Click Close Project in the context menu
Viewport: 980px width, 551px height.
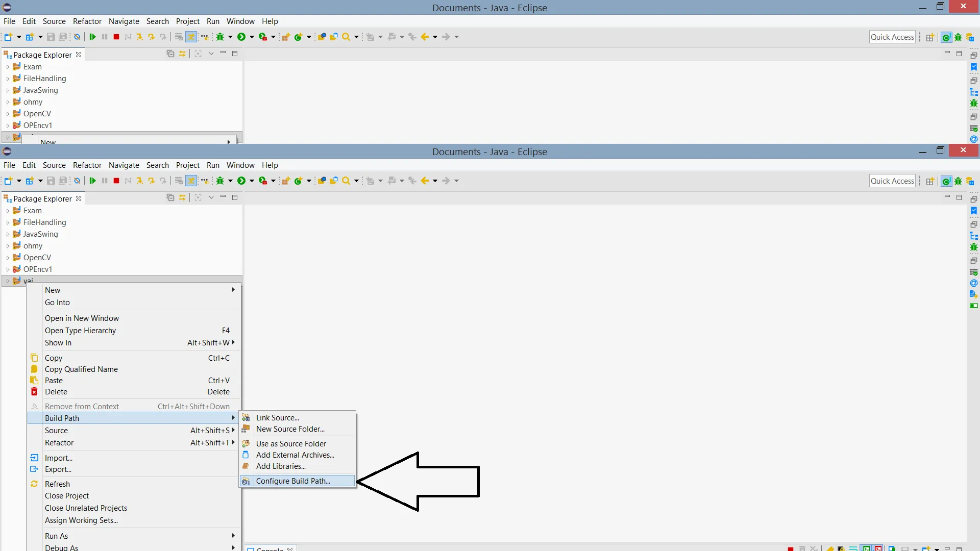point(67,495)
